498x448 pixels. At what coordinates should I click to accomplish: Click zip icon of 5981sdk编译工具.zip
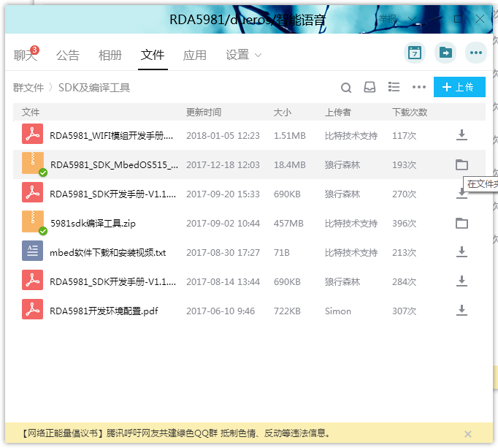33,221
